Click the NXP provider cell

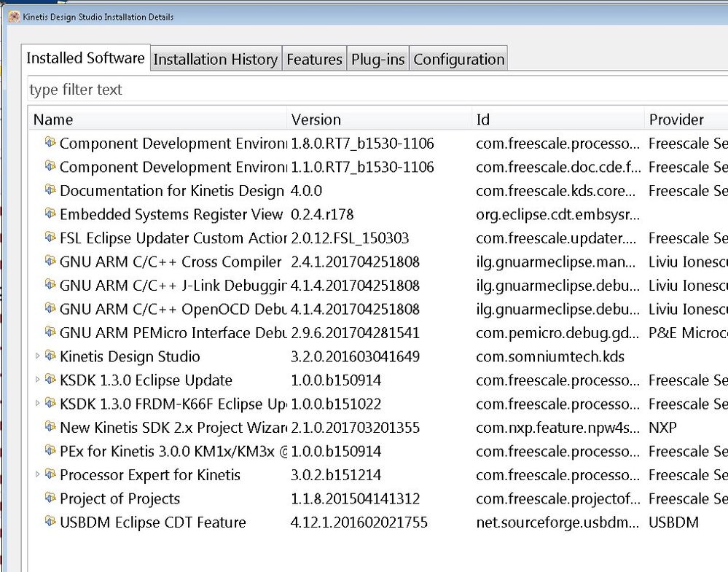tap(662, 428)
